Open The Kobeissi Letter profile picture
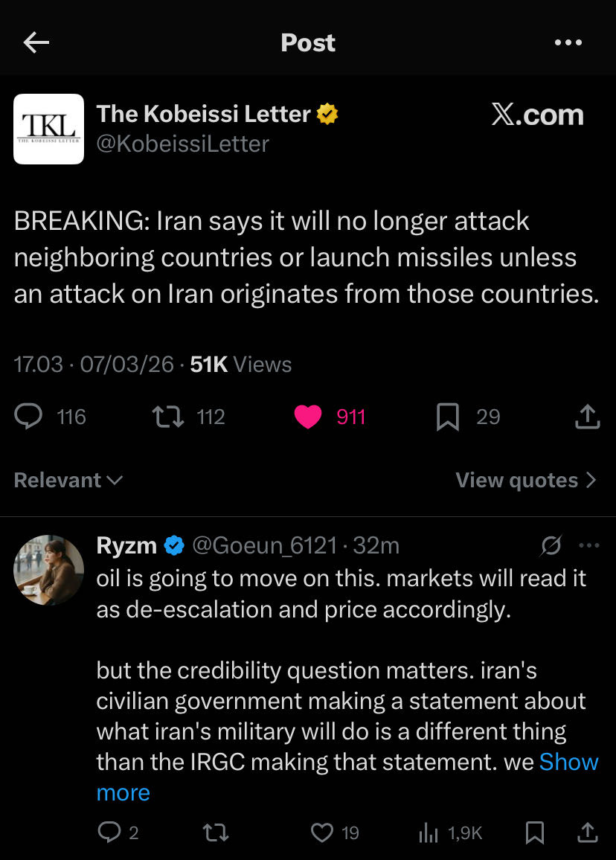Image resolution: width=616 pixels, height=860 pixels. (49, 129)
